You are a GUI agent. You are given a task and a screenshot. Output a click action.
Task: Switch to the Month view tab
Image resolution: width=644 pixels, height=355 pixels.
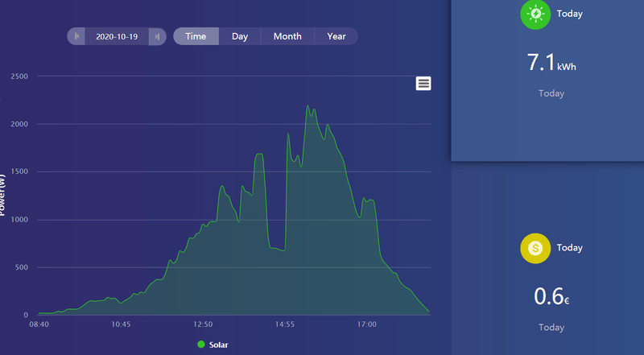click(x=287, y=36)
